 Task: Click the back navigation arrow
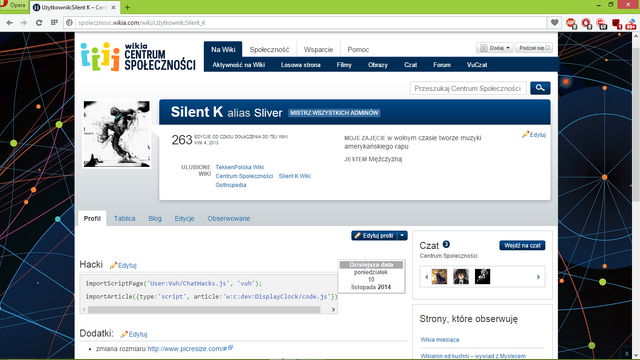pyautogui.click(x=9, y=23)
